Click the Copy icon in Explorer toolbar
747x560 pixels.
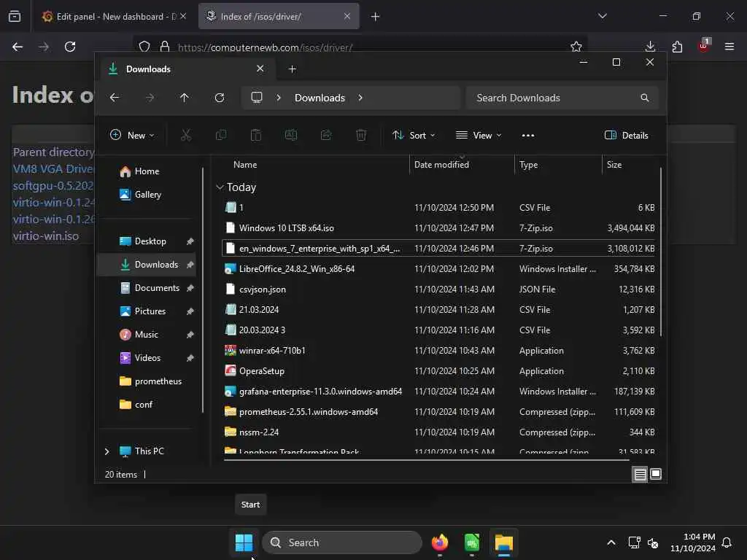[x=221, y=135]
